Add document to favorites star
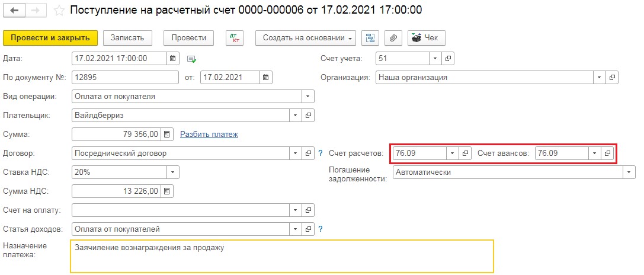The width and height of the screenshot is (644, 275). (60, 10)
